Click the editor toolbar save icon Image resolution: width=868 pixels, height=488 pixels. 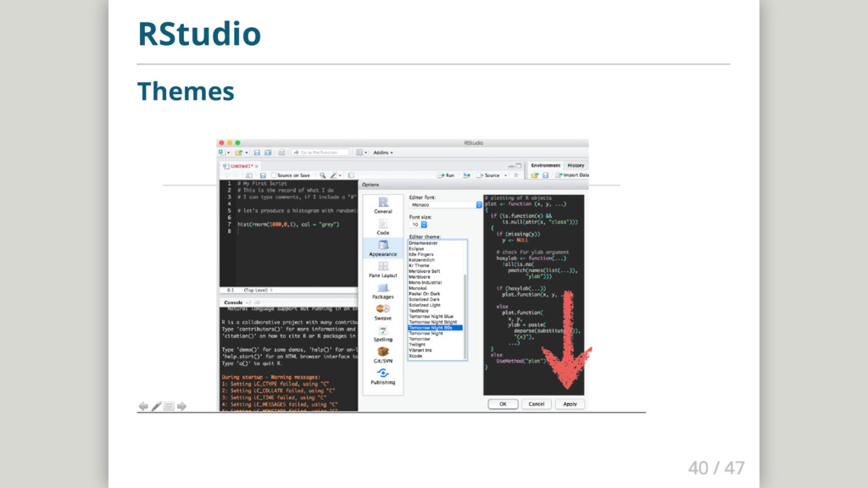[x=263, y=175]
